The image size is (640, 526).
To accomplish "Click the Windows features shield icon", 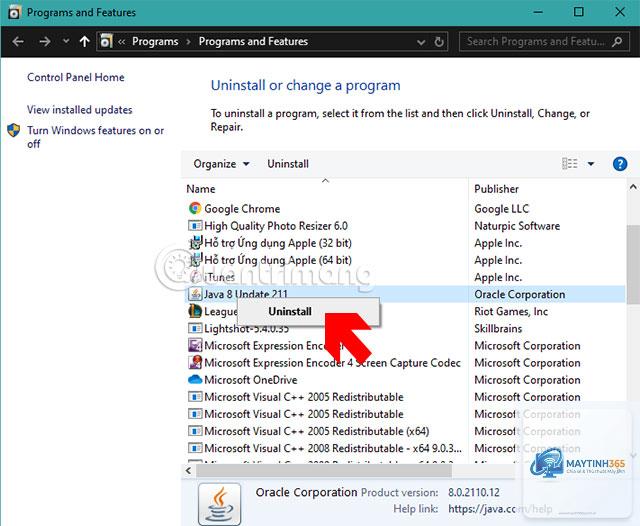I will (13, 131).
